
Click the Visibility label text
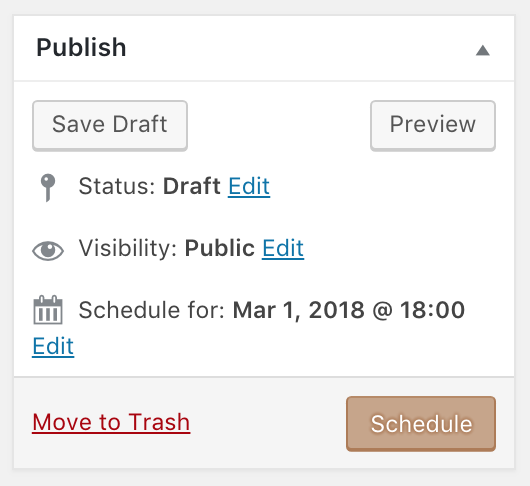tap(128, 249)
